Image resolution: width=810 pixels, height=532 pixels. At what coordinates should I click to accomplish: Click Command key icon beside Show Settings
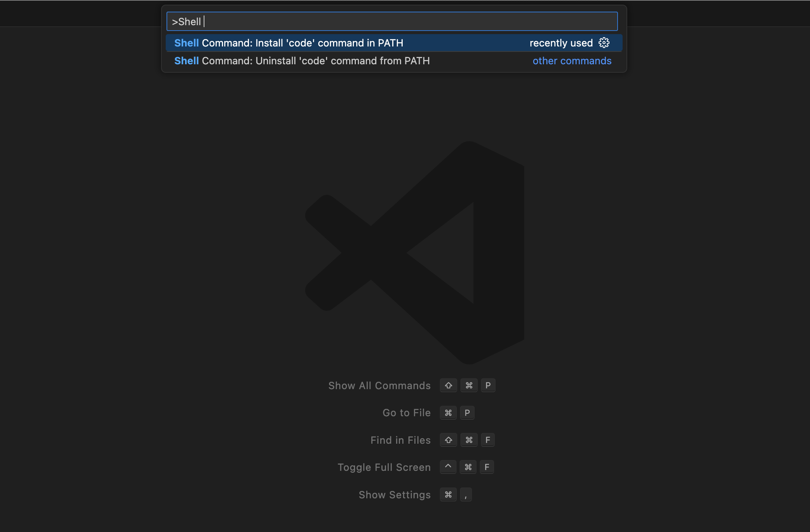[x=448, y=495]
